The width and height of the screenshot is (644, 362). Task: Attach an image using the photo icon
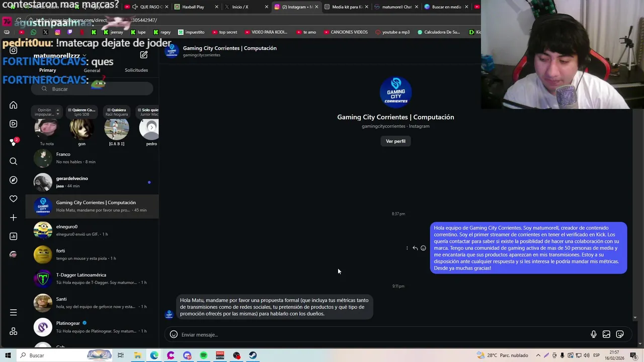[x=607, y=334]
